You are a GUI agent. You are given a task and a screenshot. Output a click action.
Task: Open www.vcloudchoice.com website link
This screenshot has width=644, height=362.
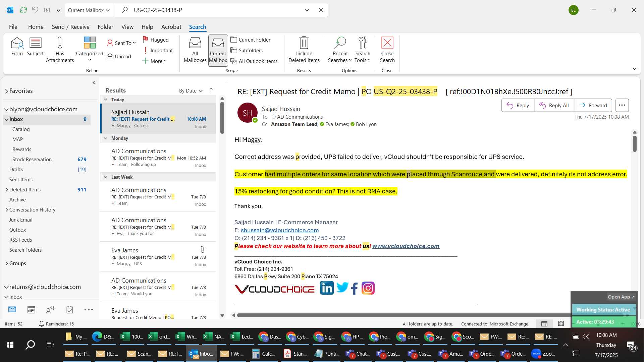tap(406, 246)
